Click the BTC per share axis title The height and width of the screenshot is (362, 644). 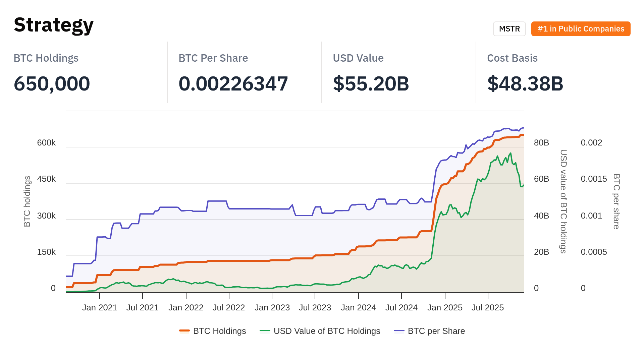click(616, 201)
